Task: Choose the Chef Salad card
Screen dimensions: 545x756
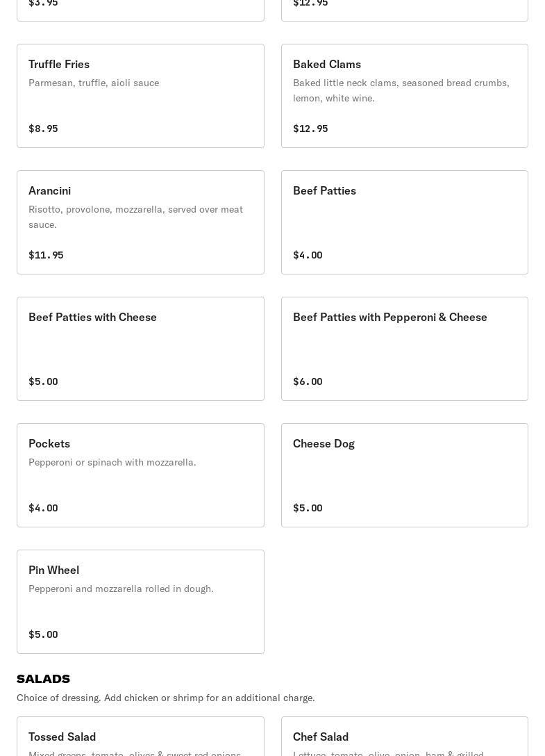Action: (x=404, y=737)
